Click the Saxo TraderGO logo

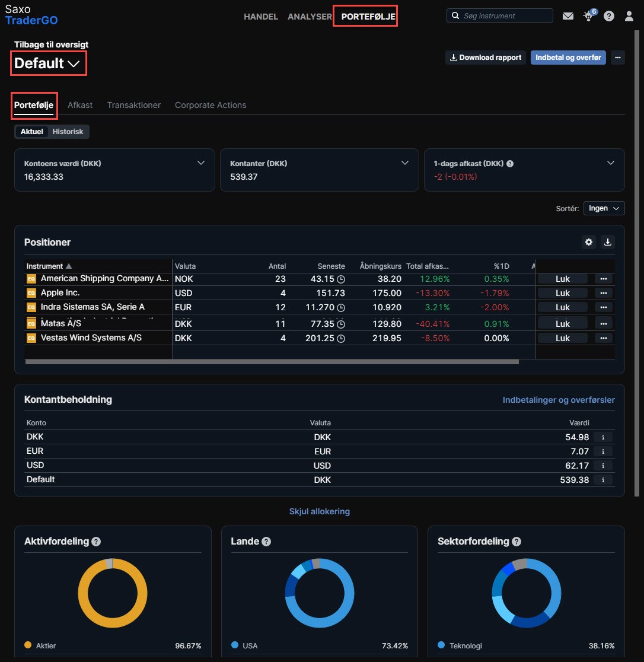[x=31, y=15]
